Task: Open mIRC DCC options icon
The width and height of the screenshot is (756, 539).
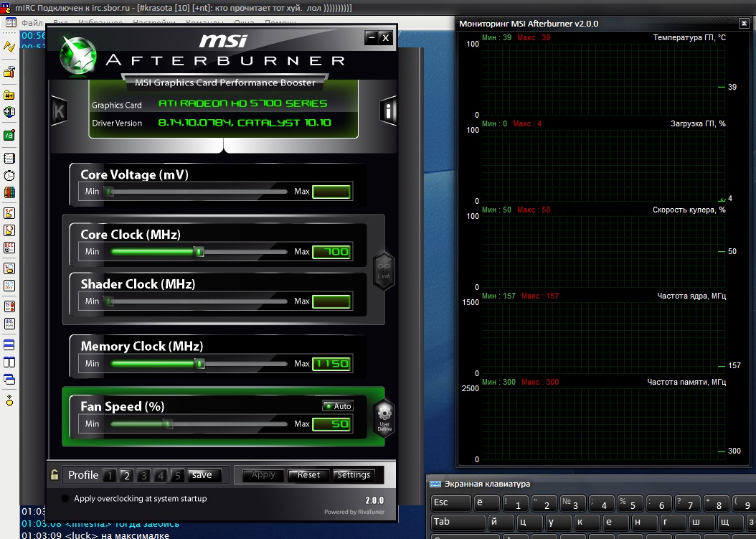Action: pos(9,248)
